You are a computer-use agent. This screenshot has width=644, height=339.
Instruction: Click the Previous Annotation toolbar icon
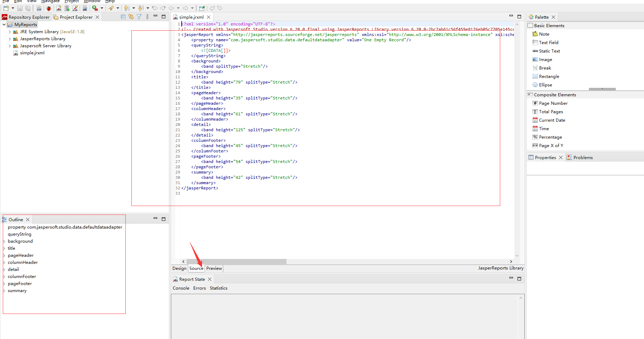coord(141,8)
